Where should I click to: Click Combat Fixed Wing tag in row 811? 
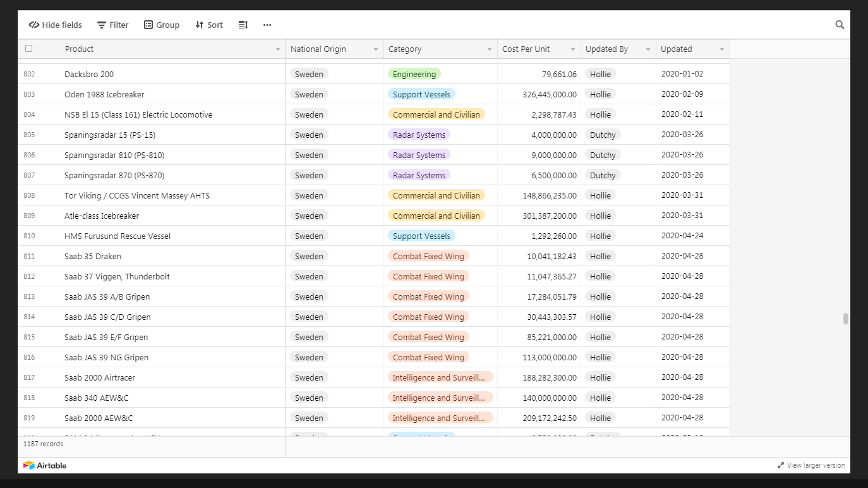pos(428,256)
